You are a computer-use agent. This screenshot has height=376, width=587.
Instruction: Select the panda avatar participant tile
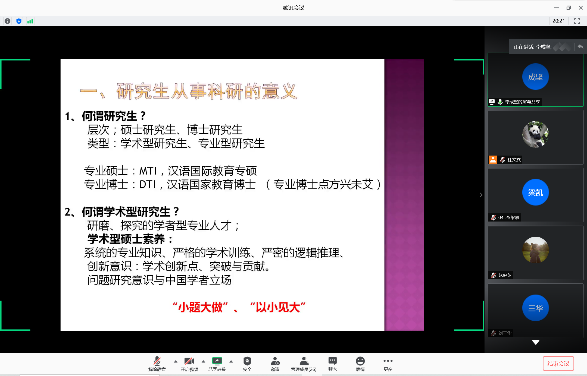[x=535, y=137]
